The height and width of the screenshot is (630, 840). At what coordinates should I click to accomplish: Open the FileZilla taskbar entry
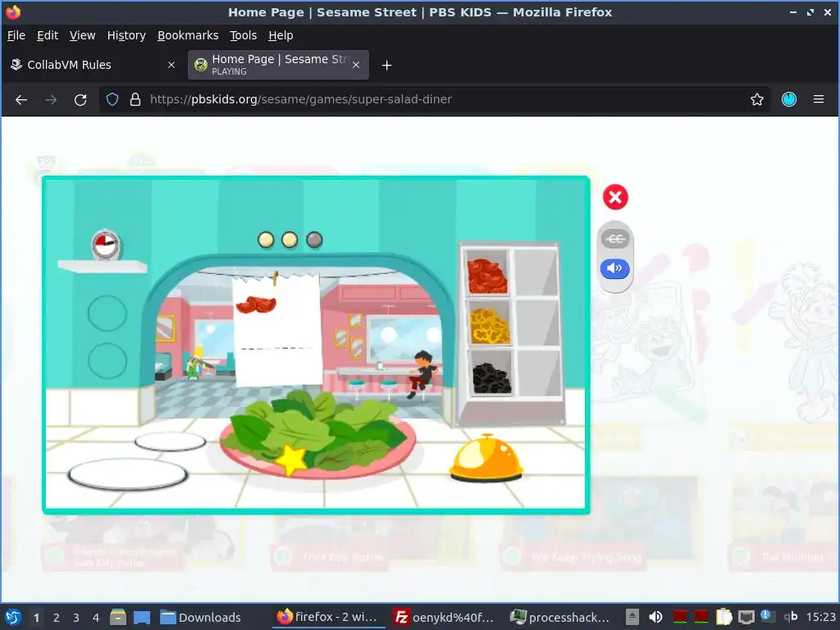[444, 617]
